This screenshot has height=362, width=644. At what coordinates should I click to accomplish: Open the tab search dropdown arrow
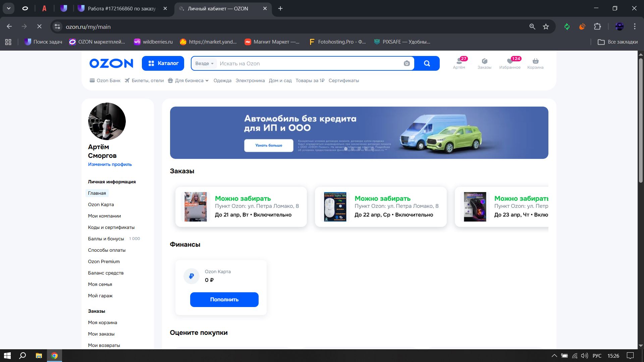tap(8, 8)
